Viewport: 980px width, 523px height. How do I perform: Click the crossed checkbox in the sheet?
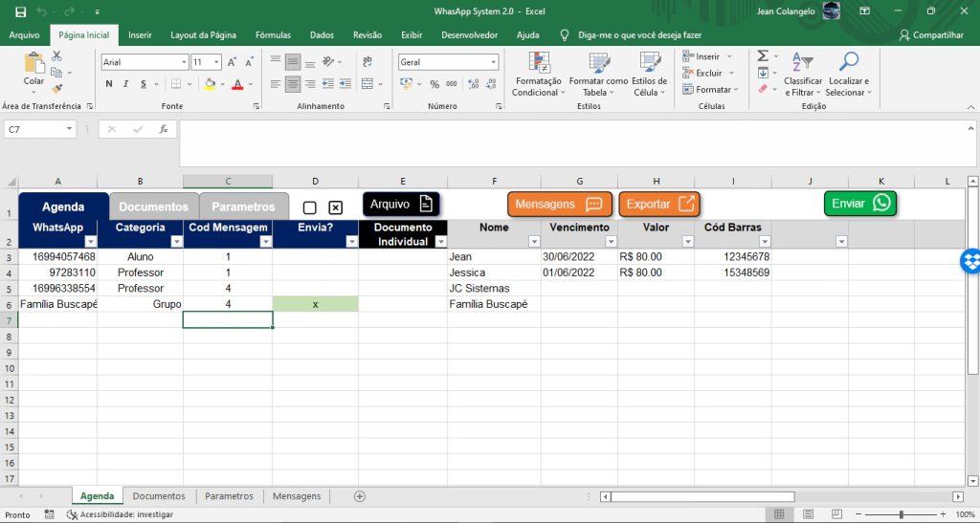(x=336, y=207)
